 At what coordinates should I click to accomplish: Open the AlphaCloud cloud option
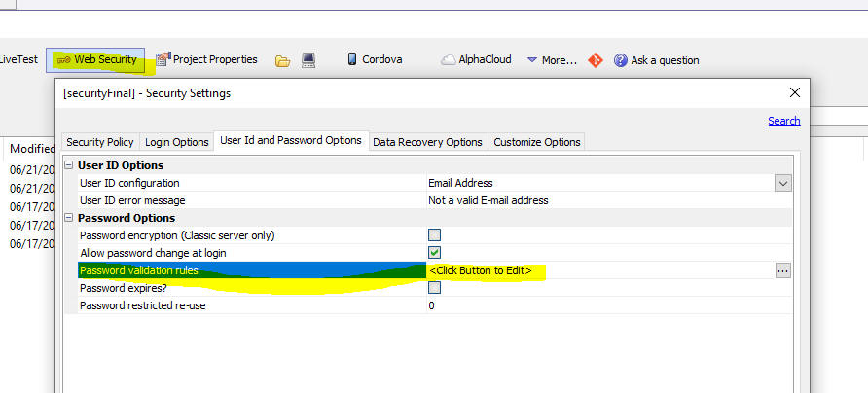476,59
